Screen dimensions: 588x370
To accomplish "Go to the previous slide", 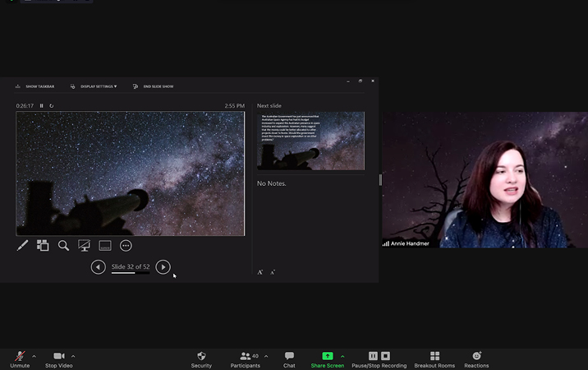I will click(99, 267).
